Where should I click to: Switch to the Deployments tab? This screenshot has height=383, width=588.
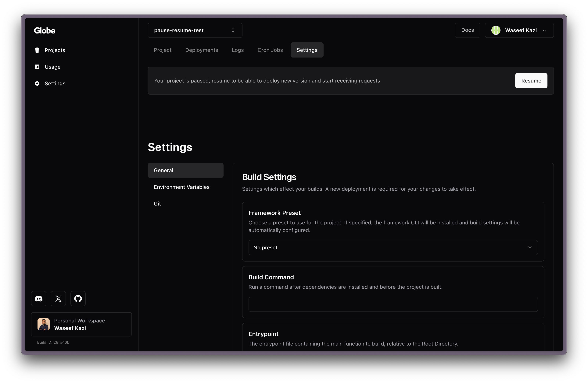point(202,50)
